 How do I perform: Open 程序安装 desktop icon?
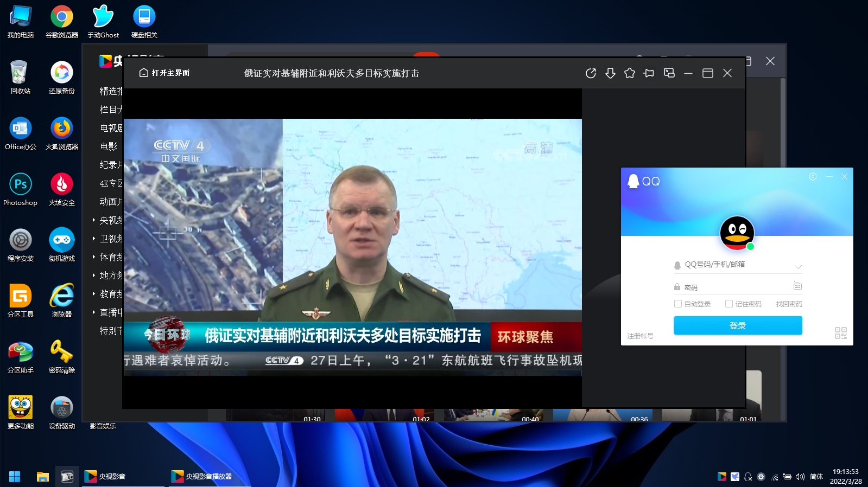pyautogui.click(x=21, y=245)
